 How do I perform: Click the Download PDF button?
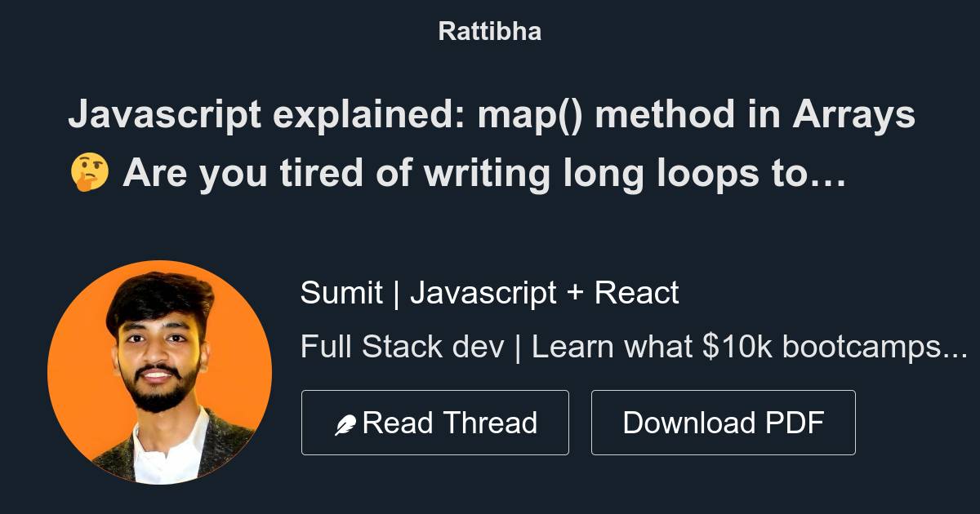[x=723, y=422]
